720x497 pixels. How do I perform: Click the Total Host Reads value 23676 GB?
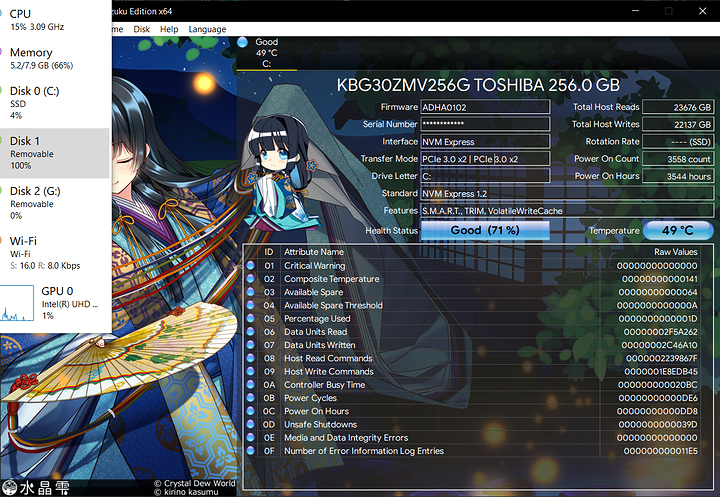click(678, 107)
